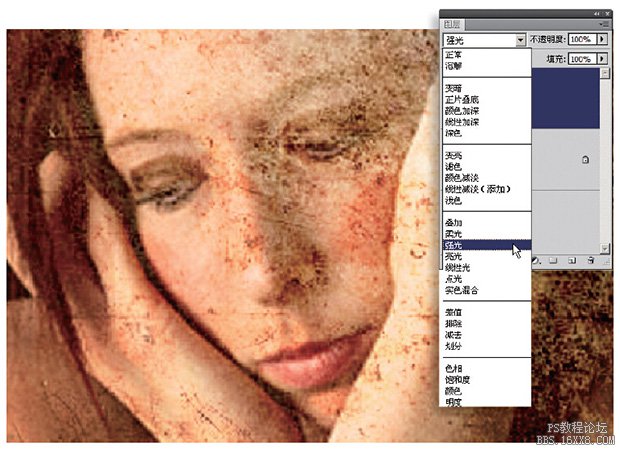Click the layers list scroll up arrow

coord(605,73)
